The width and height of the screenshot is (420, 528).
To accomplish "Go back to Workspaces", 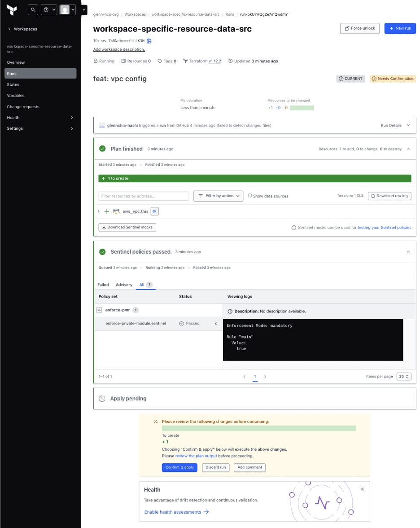I will pyautogui.click(x=22, y=29).
